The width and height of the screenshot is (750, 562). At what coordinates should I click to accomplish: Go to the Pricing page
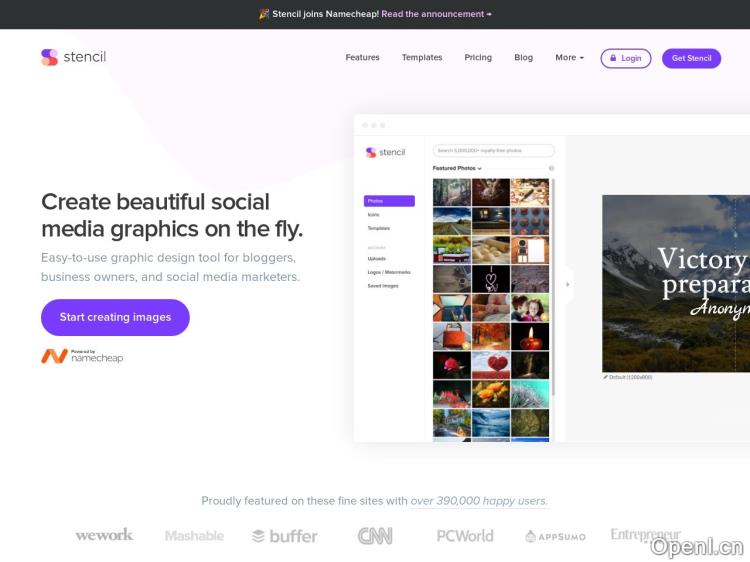(x=478, y=58)
